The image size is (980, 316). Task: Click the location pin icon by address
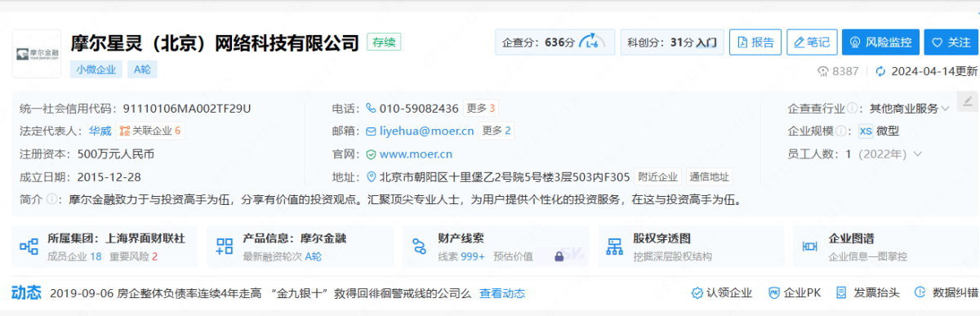click(x=372, y=176)
